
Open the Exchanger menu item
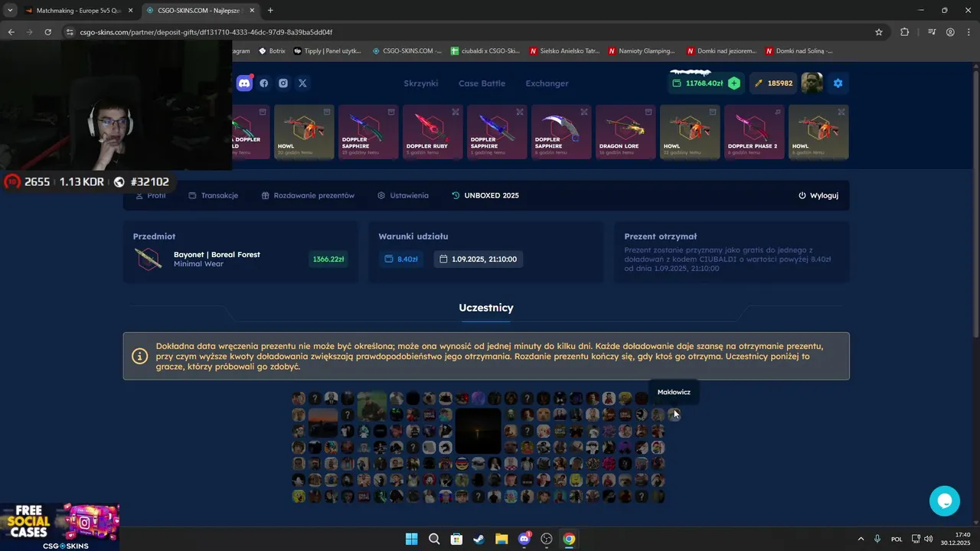click(x=547, y=83)
